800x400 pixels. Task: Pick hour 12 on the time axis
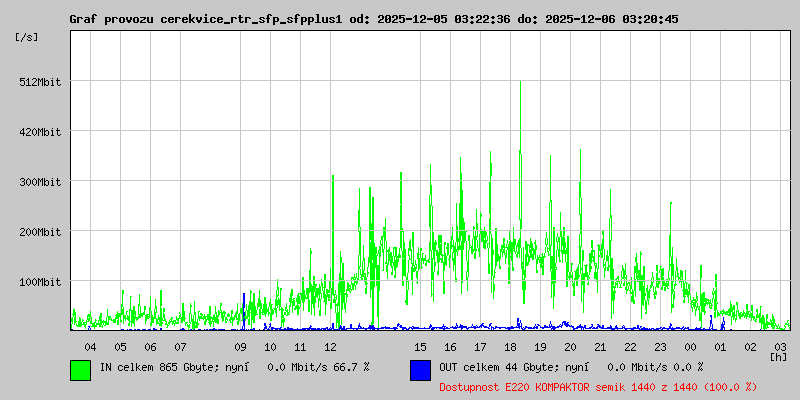330,347
